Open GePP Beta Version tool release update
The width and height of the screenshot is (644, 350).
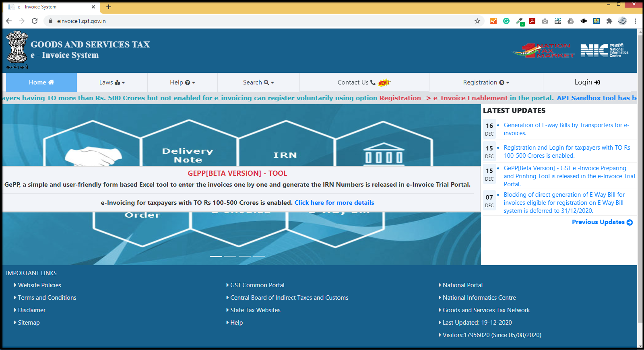click(569, 176)
